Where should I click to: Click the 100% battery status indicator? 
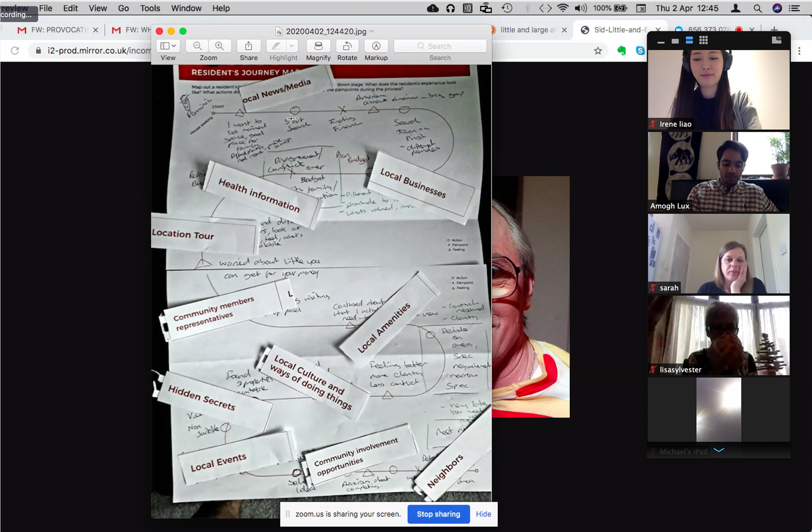610,8
